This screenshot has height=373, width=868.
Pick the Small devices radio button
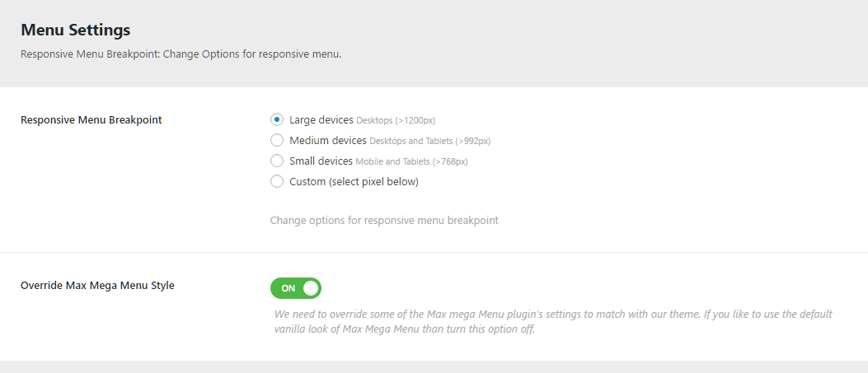[x=277, y=161]
